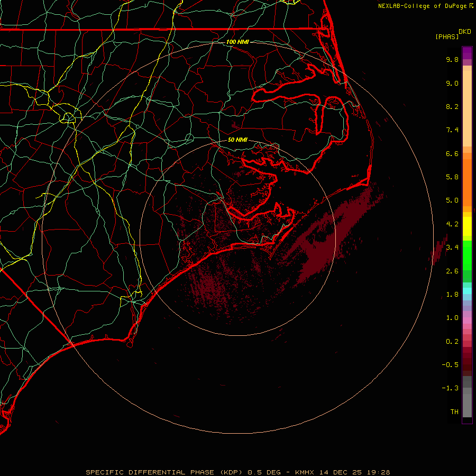Viewport: 476px width, 476px height.
Task: Click the DKD [PHAS] legend title
Action: pos(453,34)
